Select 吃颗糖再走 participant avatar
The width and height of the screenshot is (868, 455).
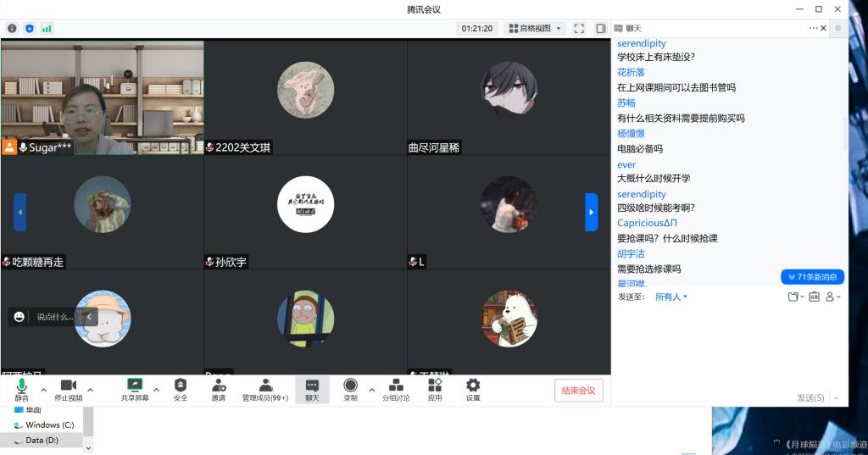coord(103,204)
